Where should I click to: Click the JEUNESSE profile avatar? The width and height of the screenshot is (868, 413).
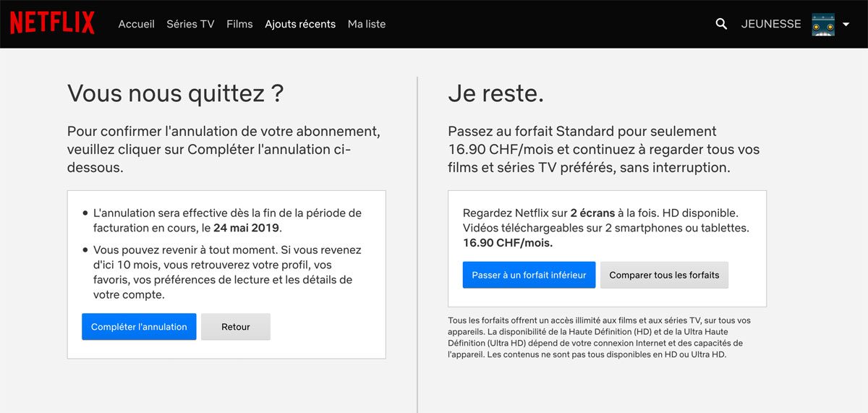[823, 24]
